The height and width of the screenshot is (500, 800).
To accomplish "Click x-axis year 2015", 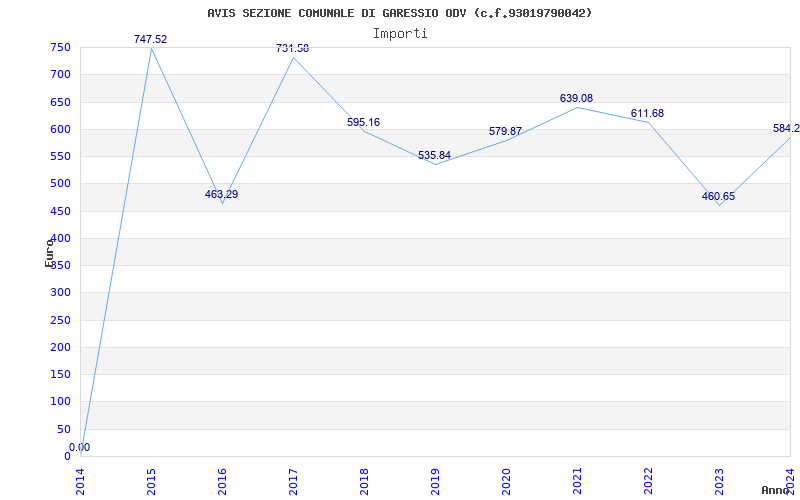I will 151,482.
